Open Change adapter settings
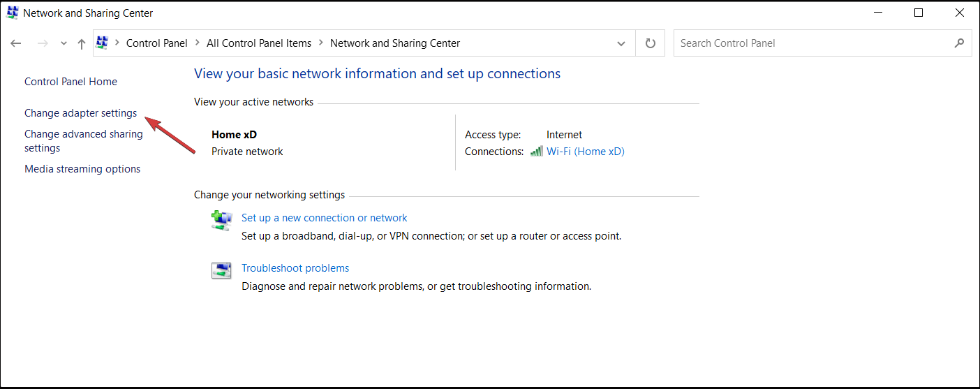This screenshot has height=389, width=980. pos(81,113)
